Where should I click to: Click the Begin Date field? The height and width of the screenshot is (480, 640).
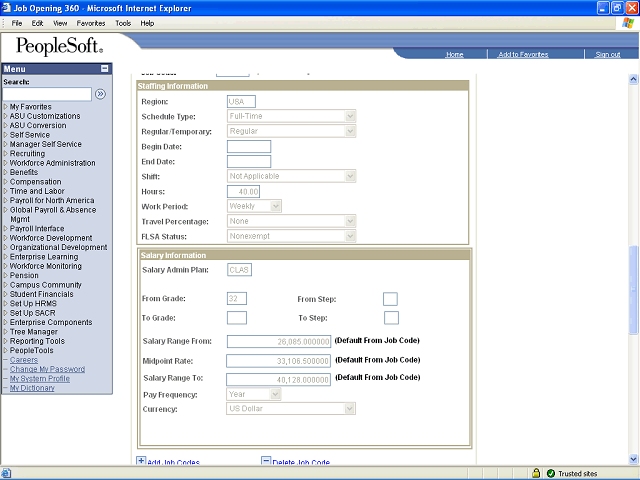pyautogui.click(x=249, y=147)
